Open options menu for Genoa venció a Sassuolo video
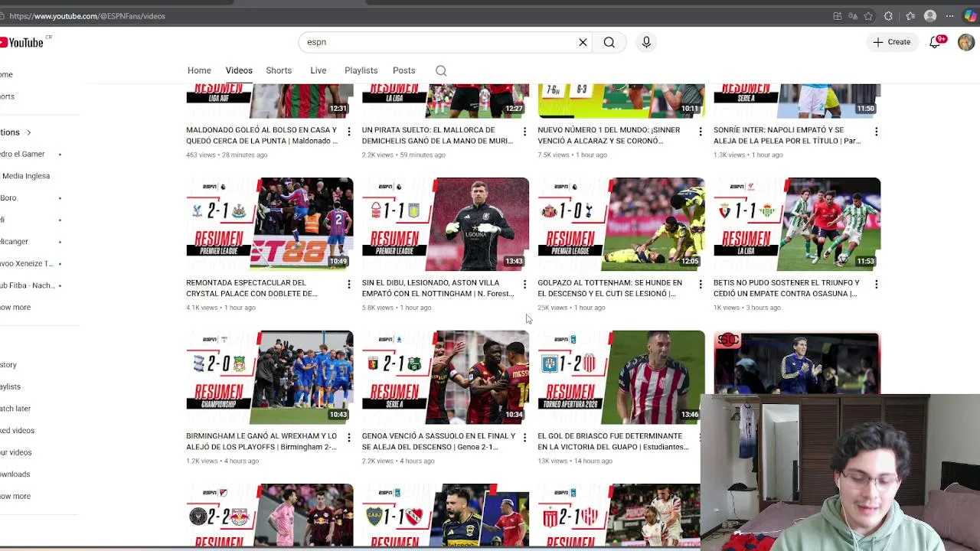Screen dimensions: 980x551 [524, 438]
